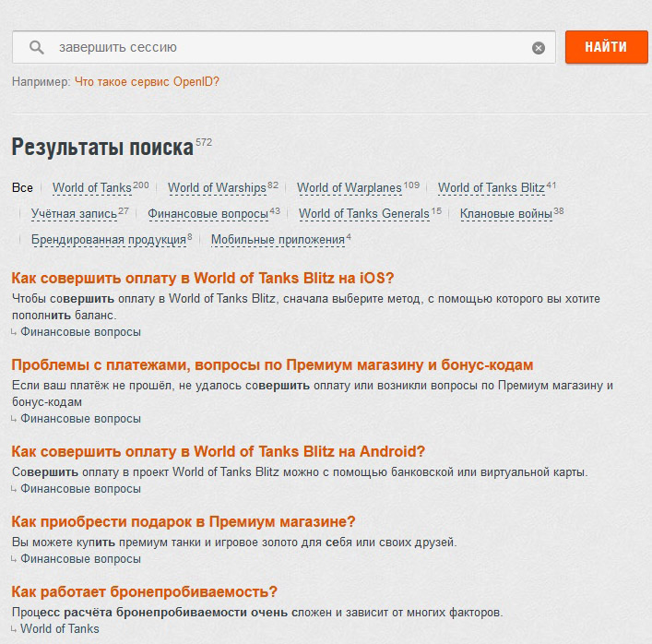Viewport: 652px width, 644px height.
Task: Filter results by World of Tanks
Action: [x=92, y=188]
